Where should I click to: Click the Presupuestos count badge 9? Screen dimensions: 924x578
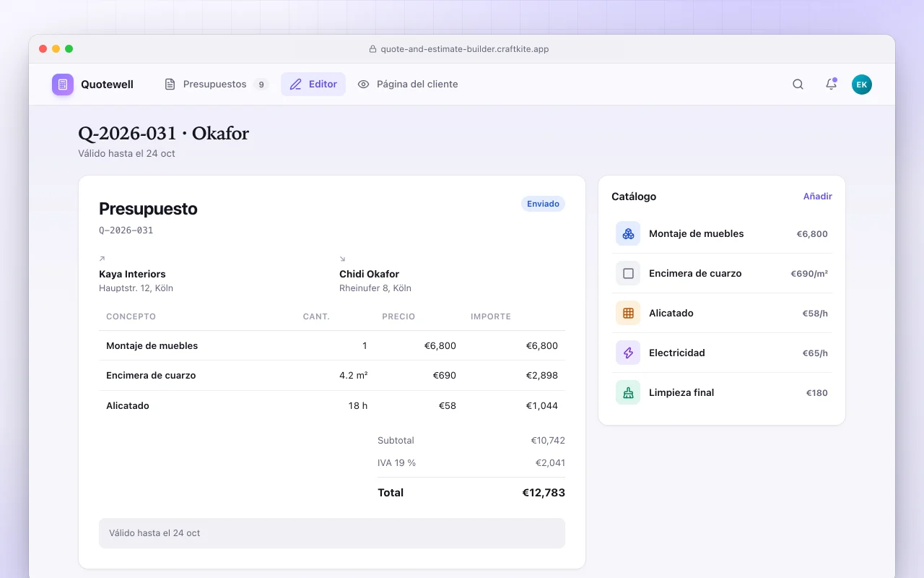[x=261, y=85]
